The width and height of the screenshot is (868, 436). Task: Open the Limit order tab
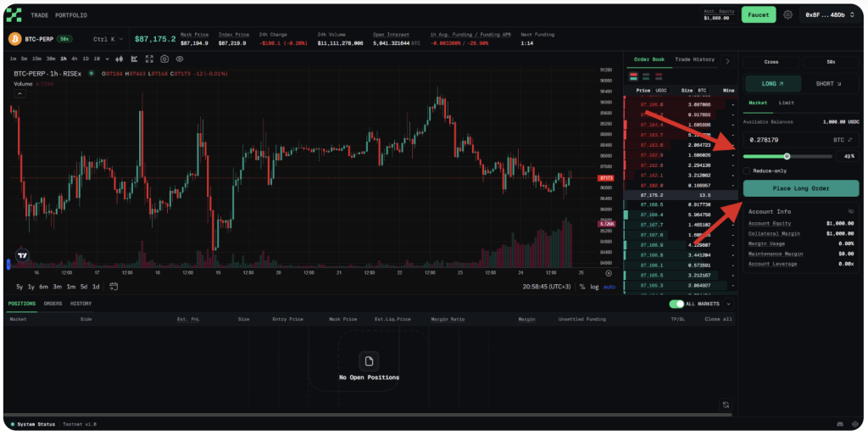click(787, 103)
